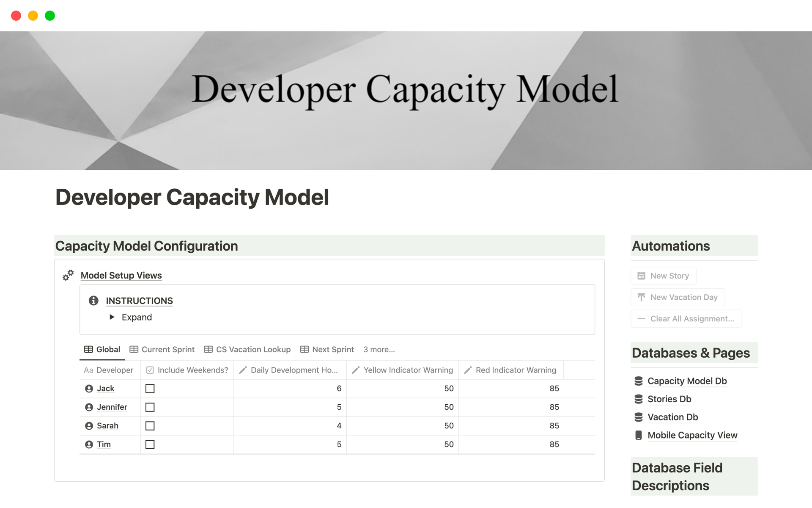
Task: Click the New Story automation icon
Action: pyautogui.click(x=641, y=275)
